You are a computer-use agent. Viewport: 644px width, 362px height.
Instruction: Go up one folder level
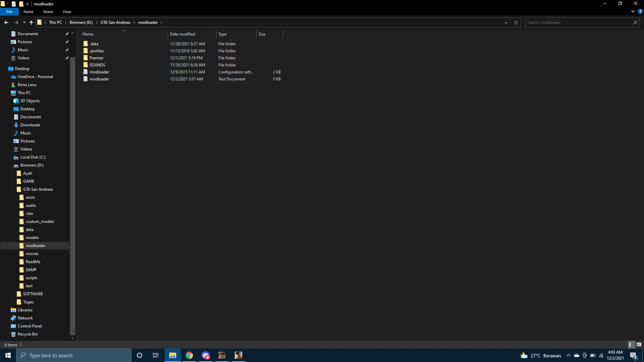(x=31, y=23)
